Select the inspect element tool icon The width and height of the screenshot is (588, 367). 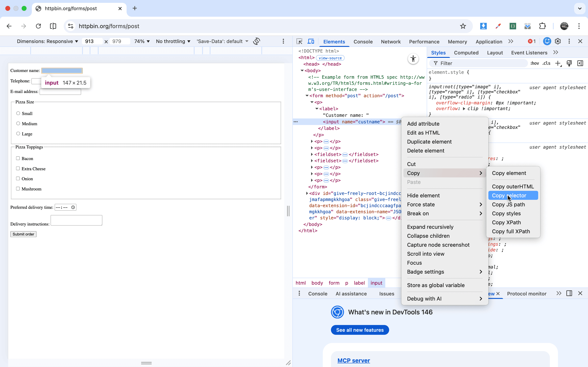tap(299, 41)
